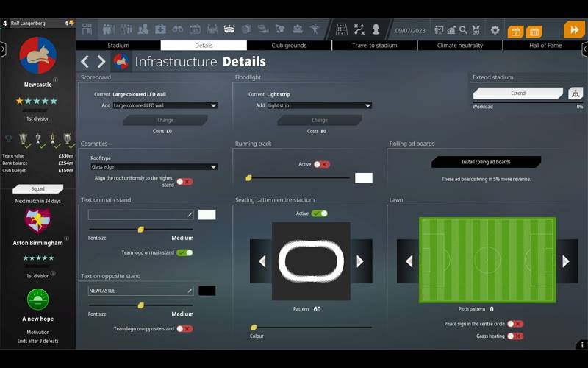Open the settings gear icon
588x368 pixels.
(x=495, y=30)
